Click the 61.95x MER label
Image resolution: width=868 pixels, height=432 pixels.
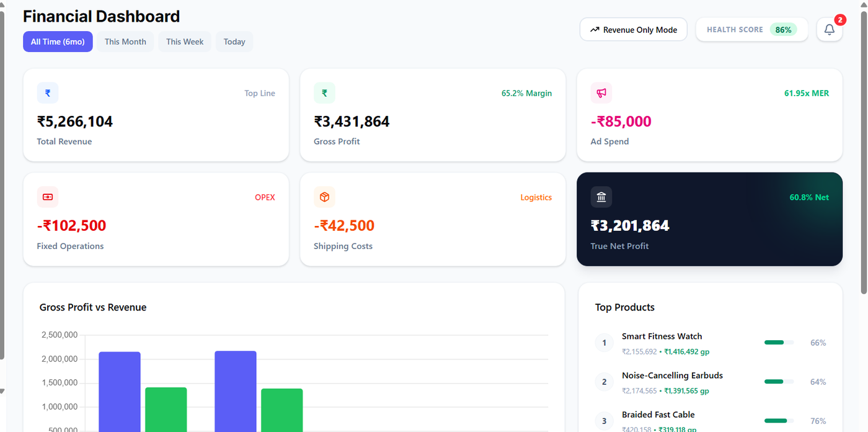[x=807, y=93]
